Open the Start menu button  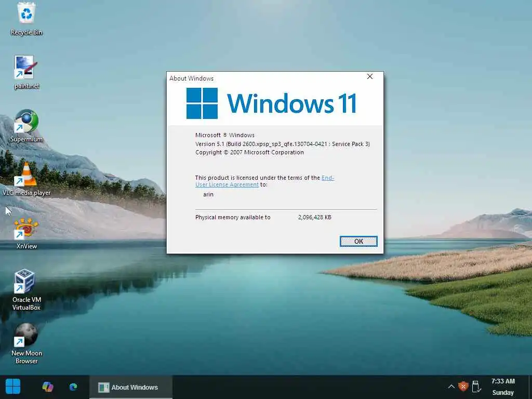pyautogui.click(x=13, y=387)
